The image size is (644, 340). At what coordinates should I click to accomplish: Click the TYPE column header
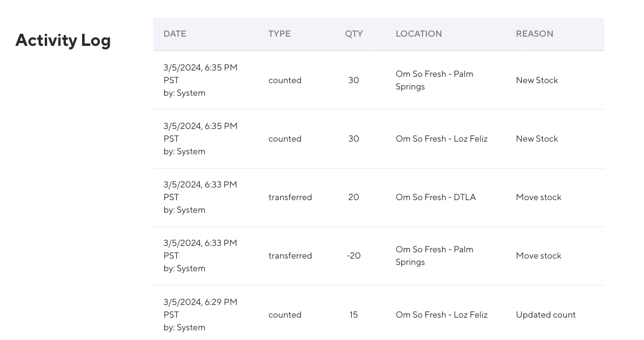pyautogui.click(x=280, y=34)
